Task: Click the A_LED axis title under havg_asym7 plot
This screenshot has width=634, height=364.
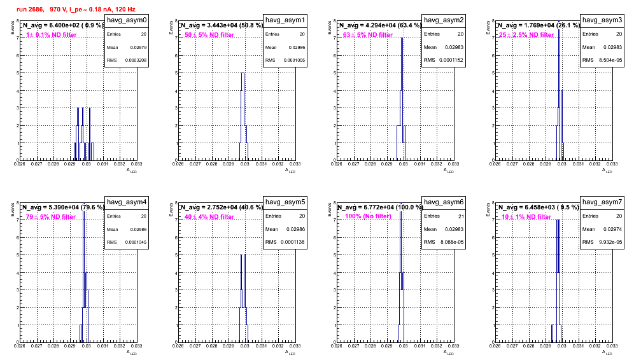Action: pyautogui.click(x=607, y=353)
